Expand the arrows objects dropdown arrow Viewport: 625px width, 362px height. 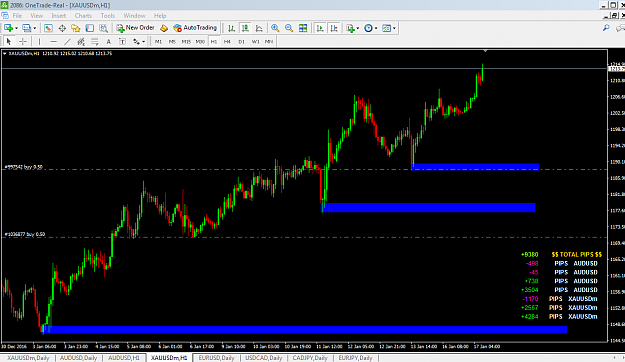(x=143, y=41)
